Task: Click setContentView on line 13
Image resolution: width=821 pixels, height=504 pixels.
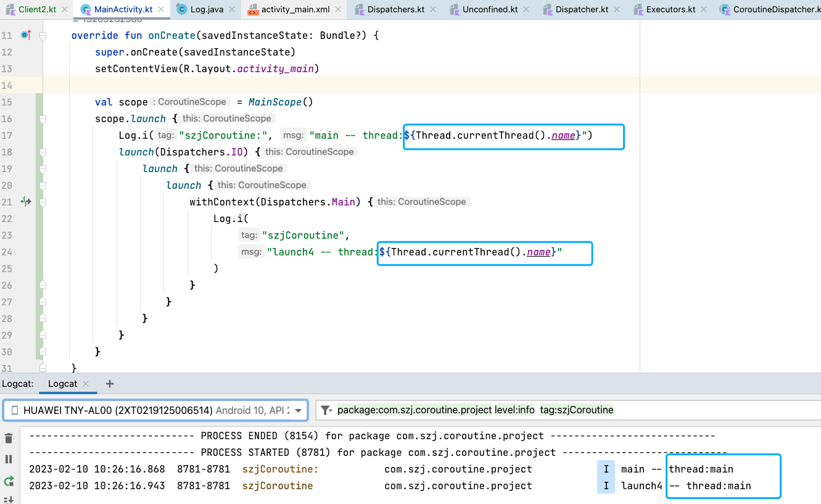Action: pyautogui.click(x=136, y=68)
